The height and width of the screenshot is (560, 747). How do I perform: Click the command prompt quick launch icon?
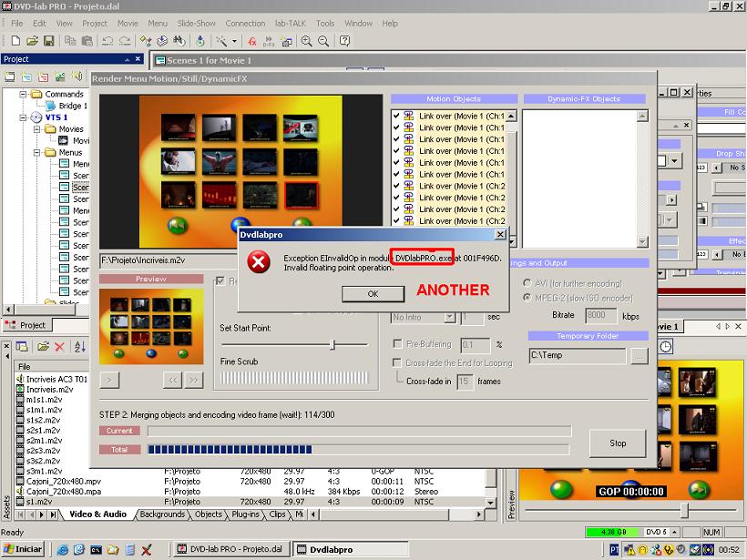(96, 549)
